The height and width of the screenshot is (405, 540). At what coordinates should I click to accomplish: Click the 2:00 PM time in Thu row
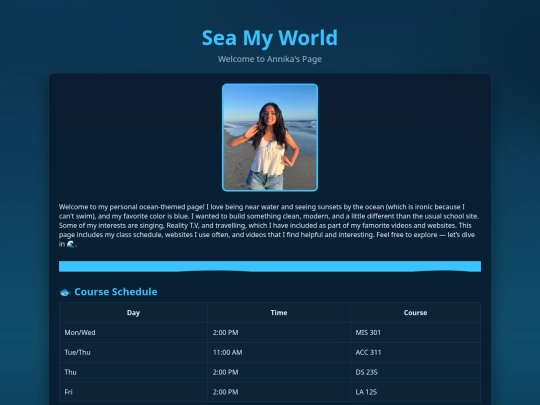point(279,372)
